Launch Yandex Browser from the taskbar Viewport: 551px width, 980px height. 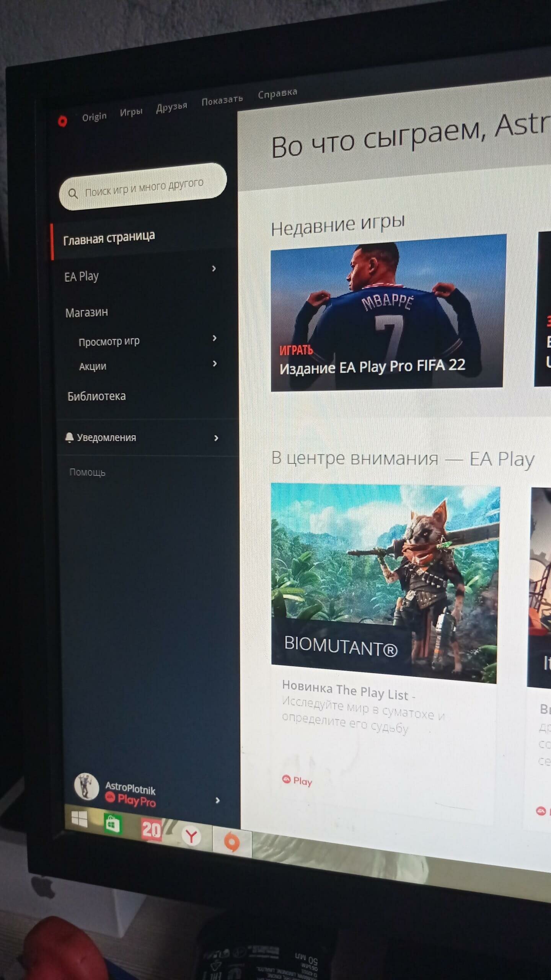191,836
